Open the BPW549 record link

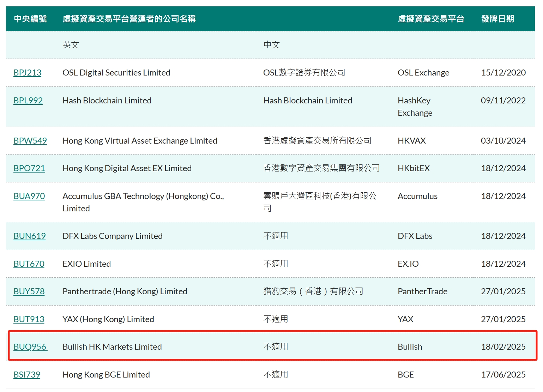tap(30, 141)
